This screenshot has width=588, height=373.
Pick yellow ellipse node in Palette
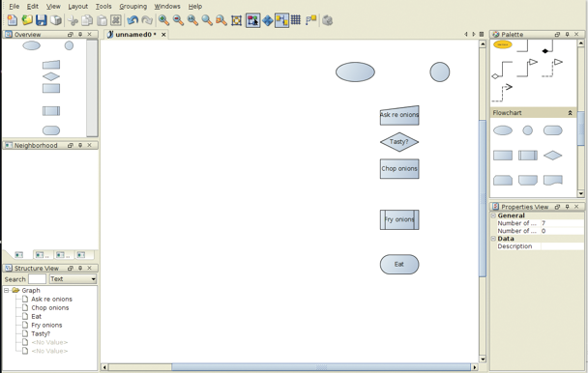(x=503, y=45)
